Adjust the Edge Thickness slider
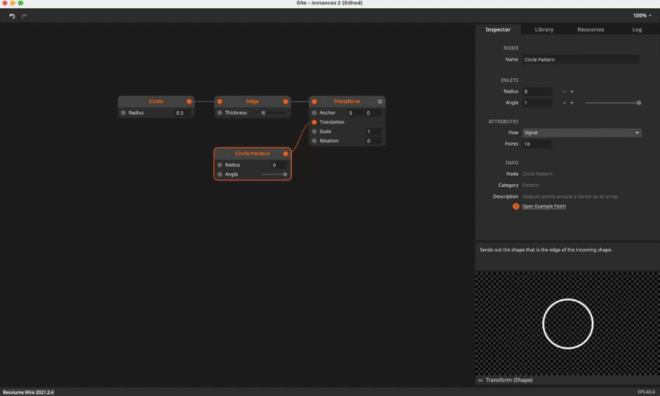The height and width of the screenshot is (396, 660). tap(274, 113)
